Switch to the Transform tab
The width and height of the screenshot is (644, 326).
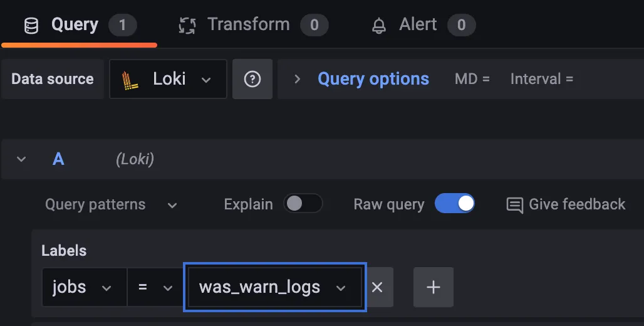[x=249, y=24]
